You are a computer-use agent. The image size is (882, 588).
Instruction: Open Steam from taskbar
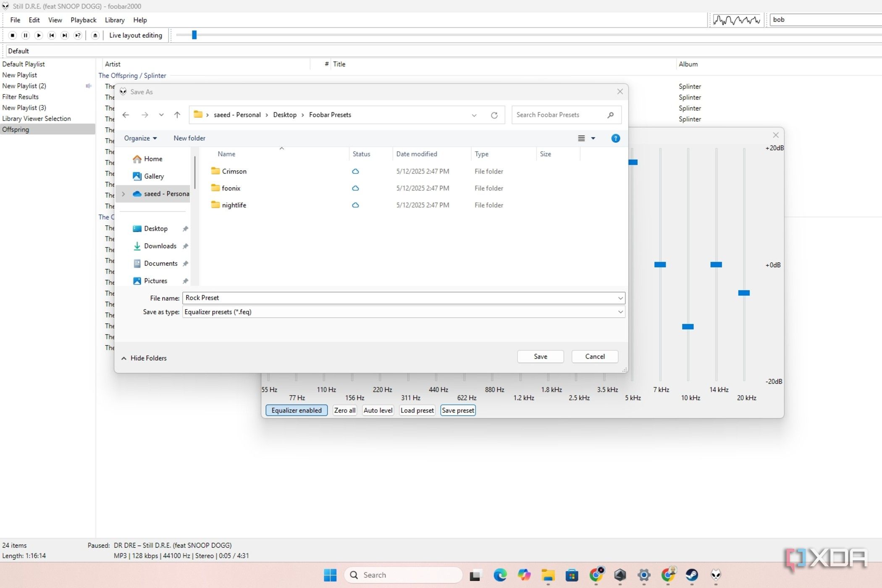click(x=692, y=575)
